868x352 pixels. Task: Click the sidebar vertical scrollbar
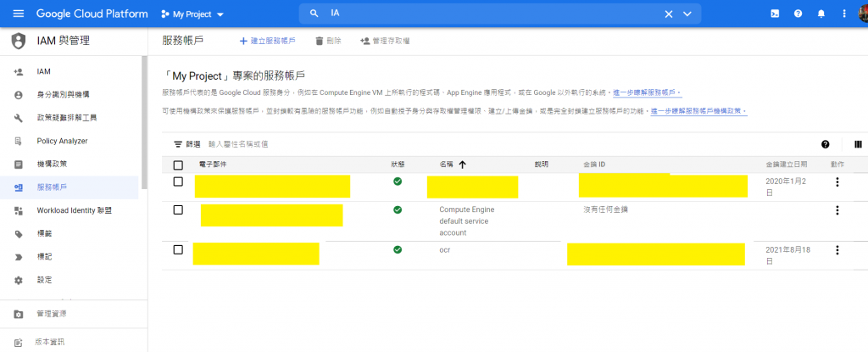click(144, 122)
